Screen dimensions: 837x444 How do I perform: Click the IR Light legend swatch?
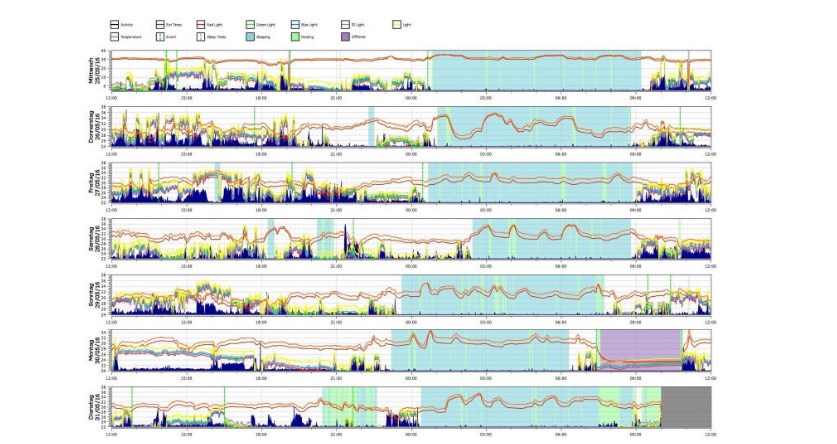click(x=345, y=25)
